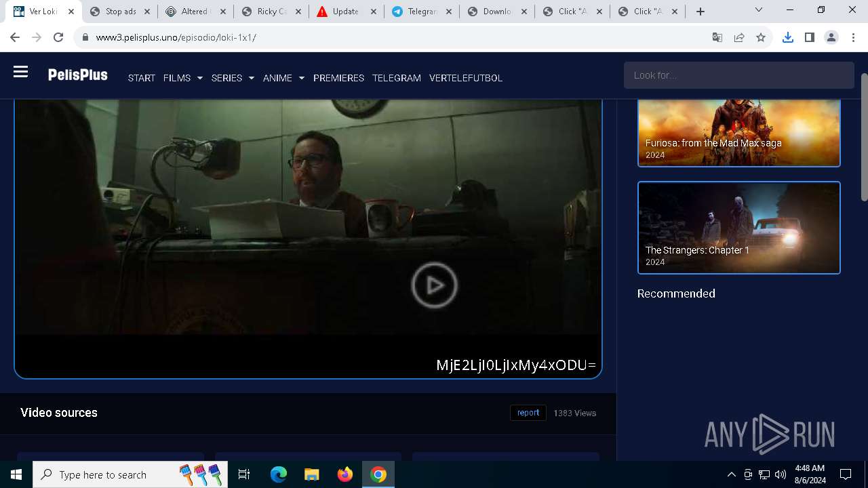Click the '1383 Views' text
The height and width of the screenshot is (488, 868).
574,413
